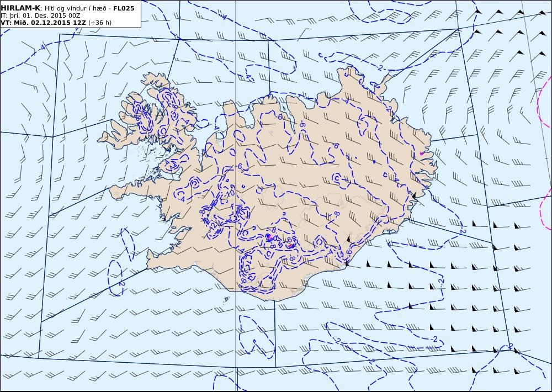Image resolution: width=552 pixels, height=392 pixels.
Task: Click the 'IT: þri. 01. Des. 2015 00Z' line
Action: point(40,16)
